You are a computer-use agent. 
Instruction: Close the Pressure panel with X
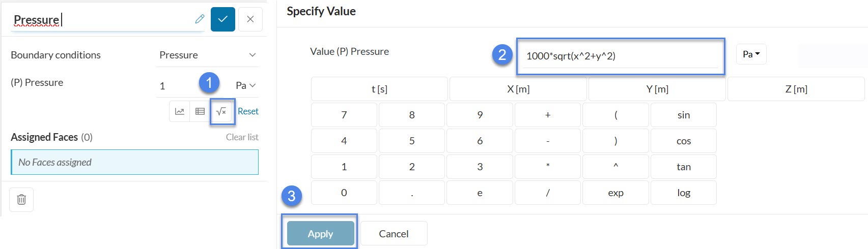point(250,19)
